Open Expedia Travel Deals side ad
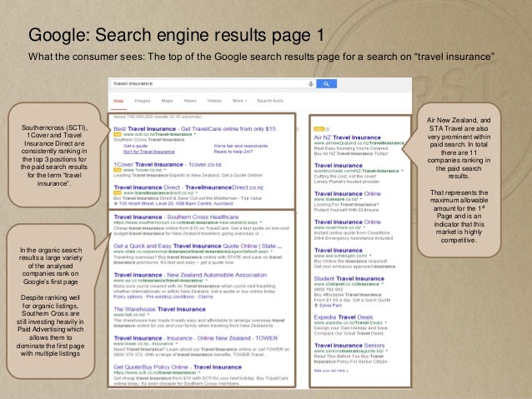532x399 pixels. tap(344, 317)
